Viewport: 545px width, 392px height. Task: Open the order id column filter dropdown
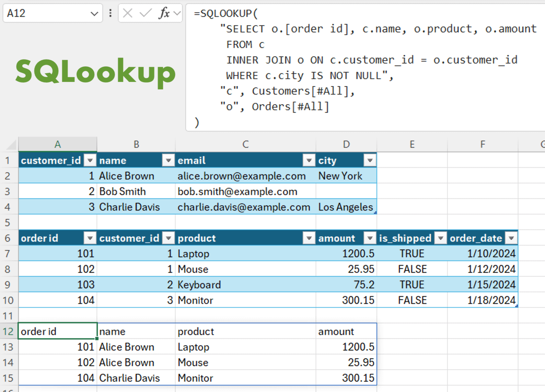pyautogui.click(x=90, y=238)
